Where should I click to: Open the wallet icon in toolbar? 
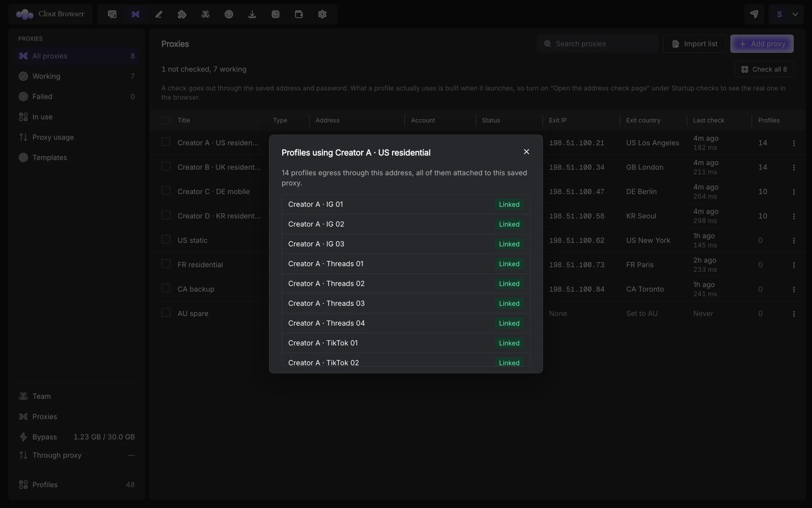tap(299, 14)
